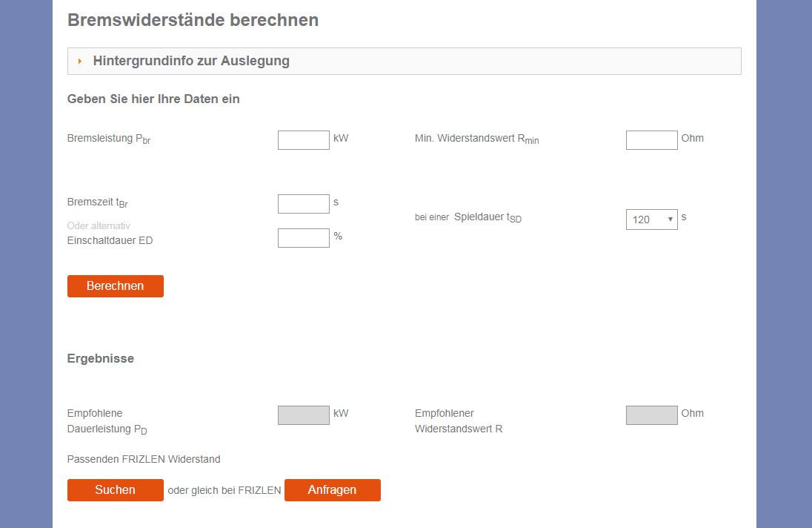The height and width of the screenshot is (528, 812).
Task: Click the Empfohlener Widerstandswert R result box
Action: (x=651, y=415)
